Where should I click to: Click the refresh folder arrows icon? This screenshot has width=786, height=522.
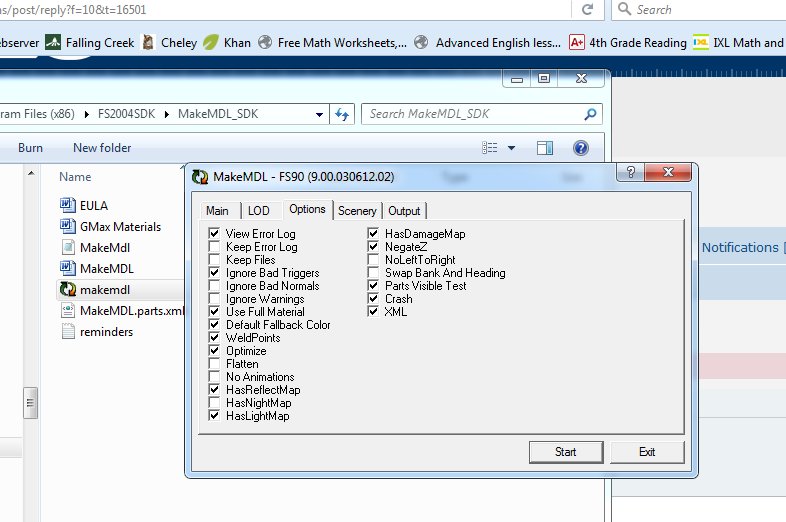[342, 114]
